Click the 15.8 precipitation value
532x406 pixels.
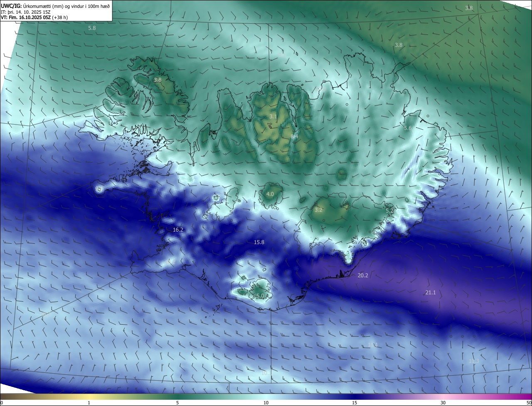pos(259,242)
